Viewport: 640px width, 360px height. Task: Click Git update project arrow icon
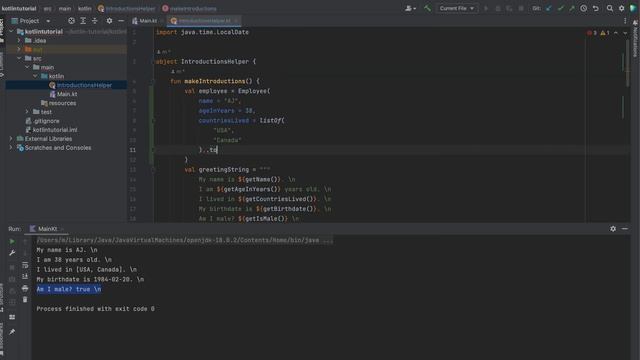(x=549, y=8)
